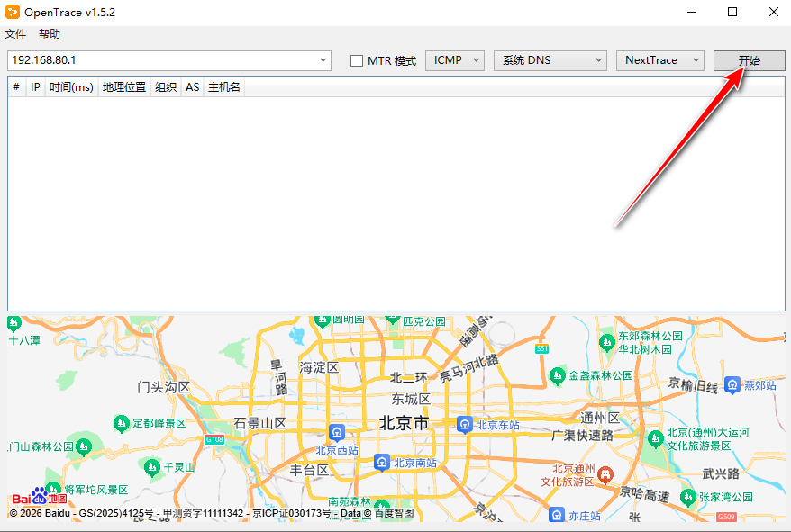Click the 主机名 column header
Viewport: 791px width, 532px height.
224,87
